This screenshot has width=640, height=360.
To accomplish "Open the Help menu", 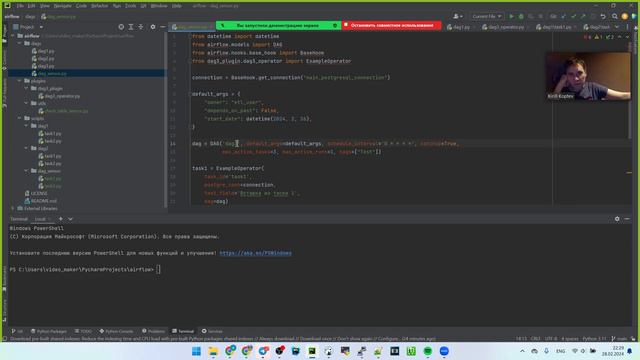I will point(176,6).
